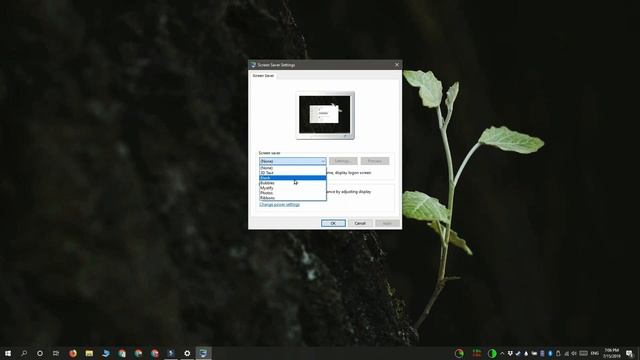Click the Screen Saver Settings title icon

pos(253,65)
